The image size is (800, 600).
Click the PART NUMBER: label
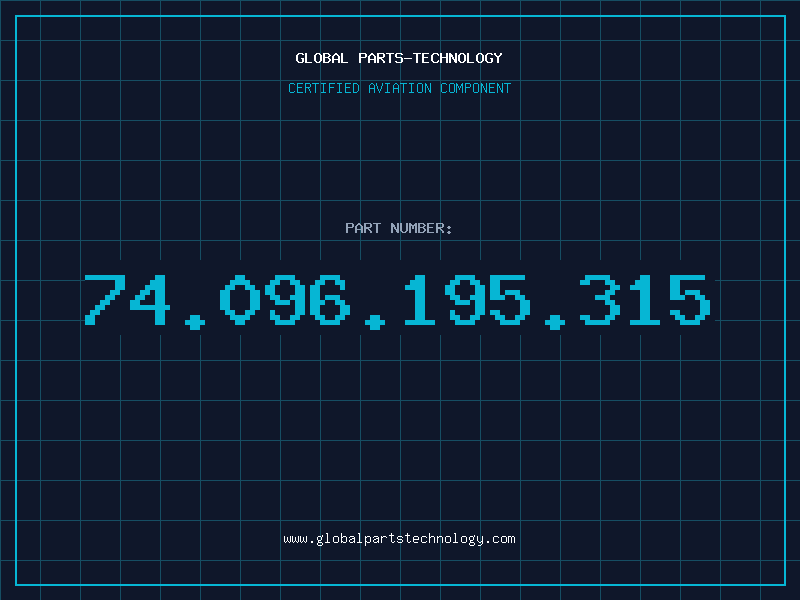tap(399, 228)
